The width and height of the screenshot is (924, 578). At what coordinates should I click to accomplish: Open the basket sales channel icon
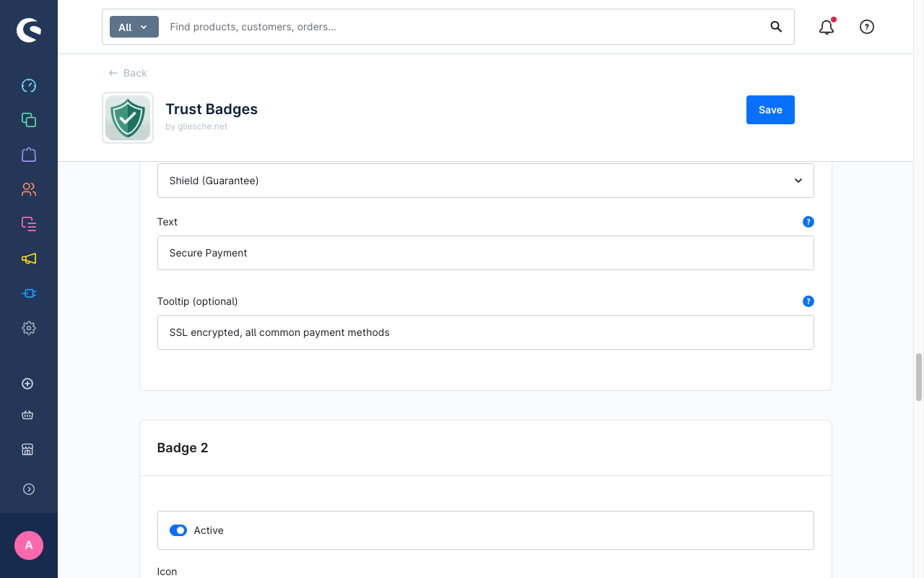(x=27, y=415)
